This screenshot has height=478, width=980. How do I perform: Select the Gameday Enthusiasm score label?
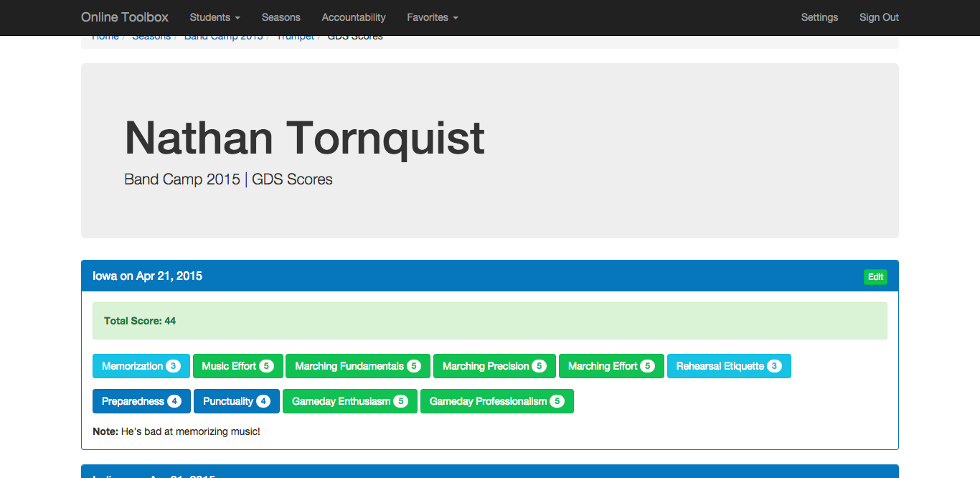[350, 401]
